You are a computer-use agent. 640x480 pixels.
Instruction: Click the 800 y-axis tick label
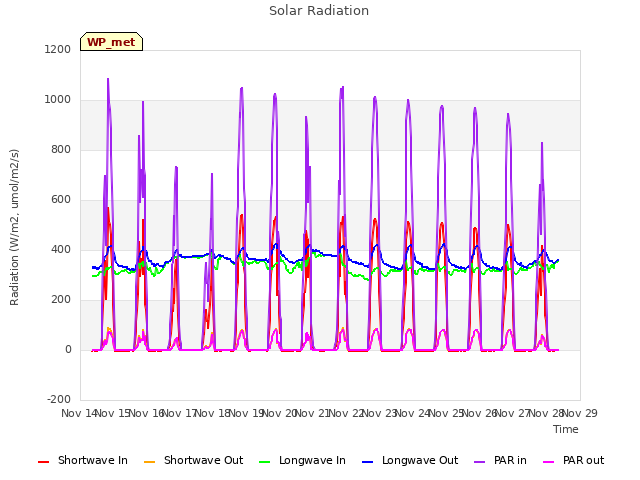point(61,149)
